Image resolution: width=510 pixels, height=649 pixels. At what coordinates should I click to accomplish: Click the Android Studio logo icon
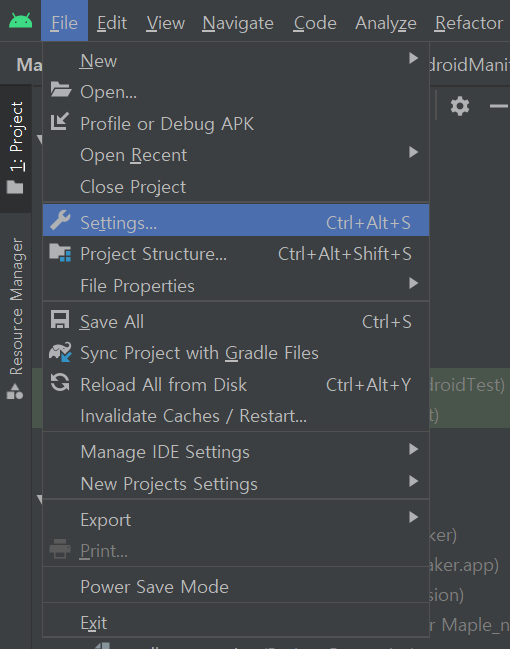[20, 20]
